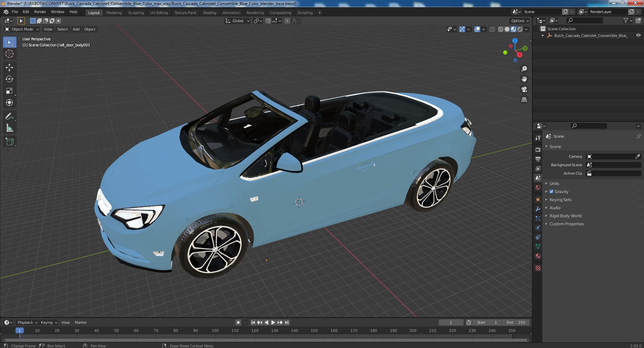Open the timeline Marker menu
The height and width of the screenshot is (348, 644).
click(x=81, y=322)
